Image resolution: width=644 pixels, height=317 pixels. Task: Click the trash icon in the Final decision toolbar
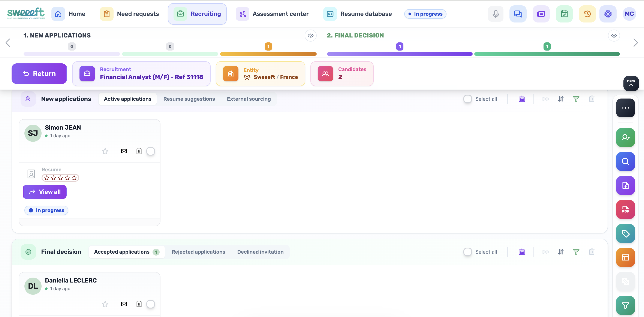592,252
